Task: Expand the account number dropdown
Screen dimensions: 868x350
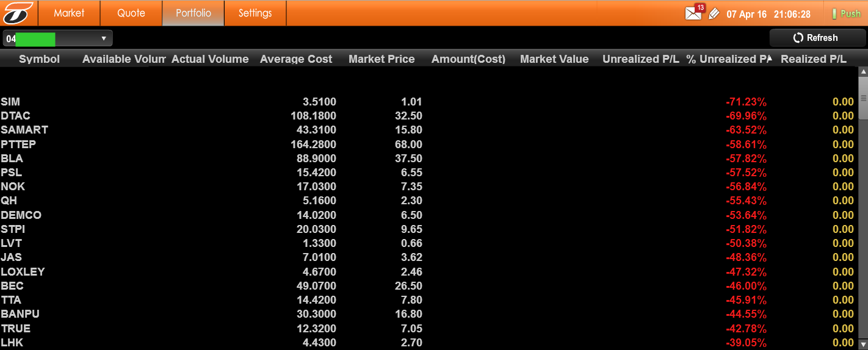Action: tap(57, 38)
